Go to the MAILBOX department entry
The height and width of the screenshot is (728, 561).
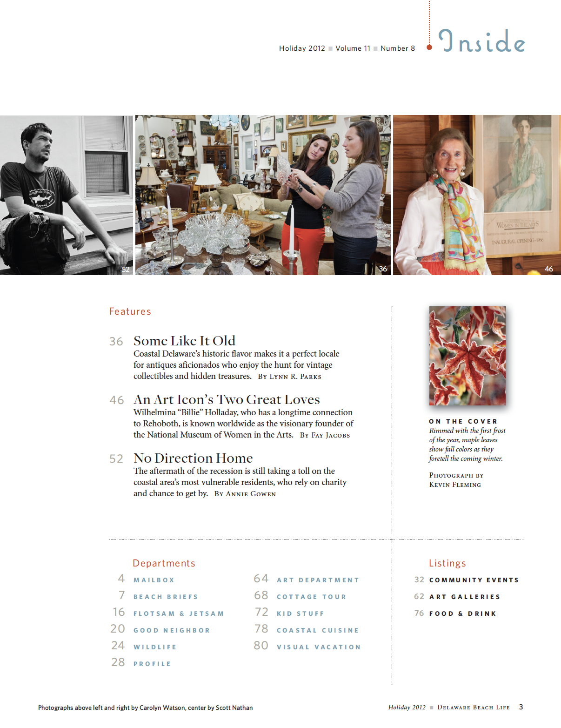(x=154, y=580)
